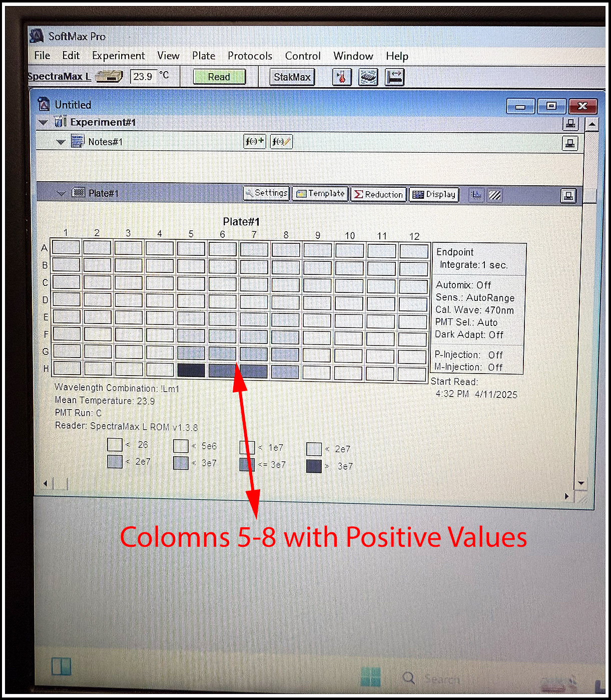Click the Untitled document icon
This screenshot has width=611, height=700.
(44, 104)
